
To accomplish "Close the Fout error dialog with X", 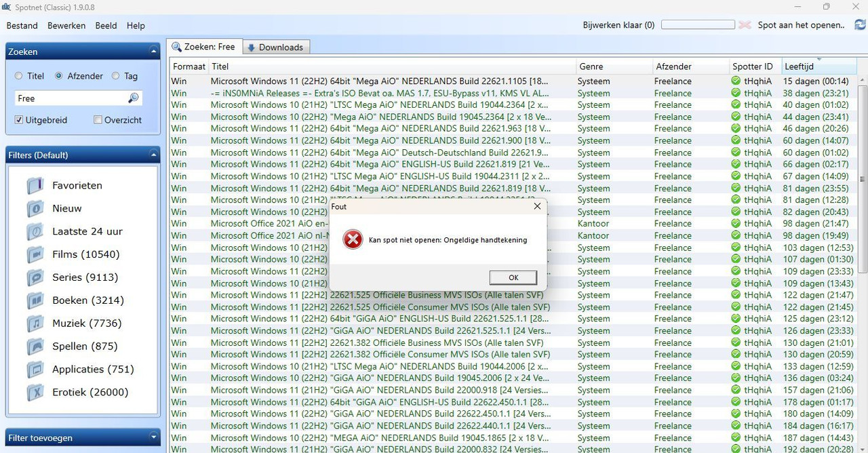I will pyautogui.click(x=537, y=206).
